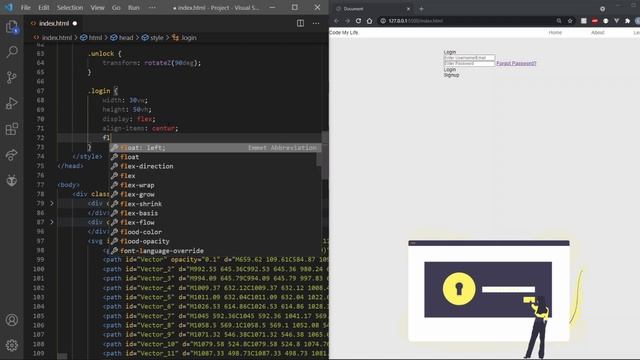The width and height of the screenshot is (640, 360).
Task: Click the zoom magnifier icon in the address bar
Action: [559, 21]
